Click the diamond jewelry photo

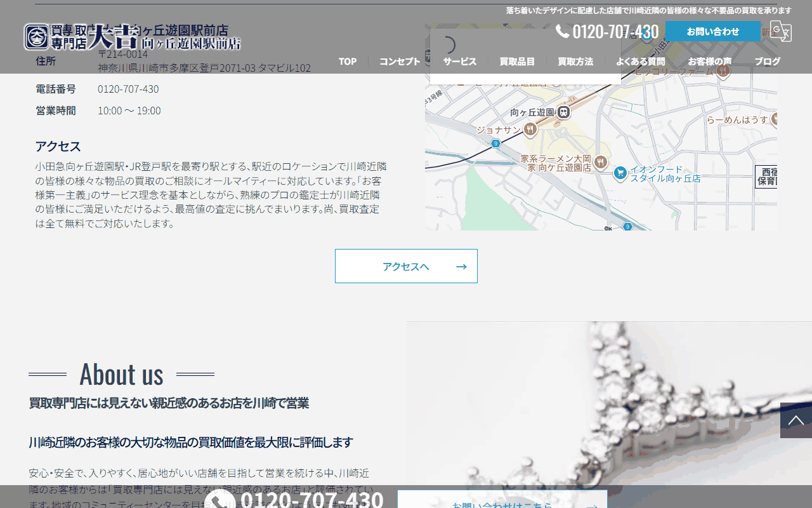tap(609, 415)
